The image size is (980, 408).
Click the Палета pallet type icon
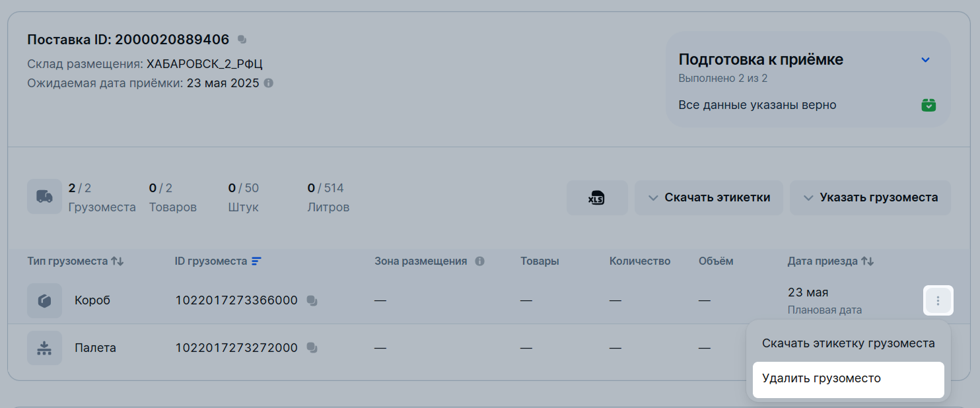tap(44, 348)
